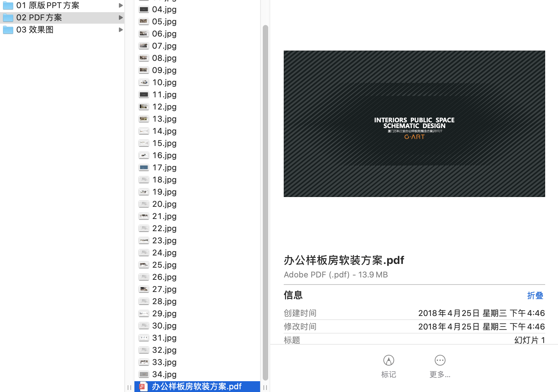Click the 标题 value 幻灯片 1
558x392 pixels.
click(530, 340)
